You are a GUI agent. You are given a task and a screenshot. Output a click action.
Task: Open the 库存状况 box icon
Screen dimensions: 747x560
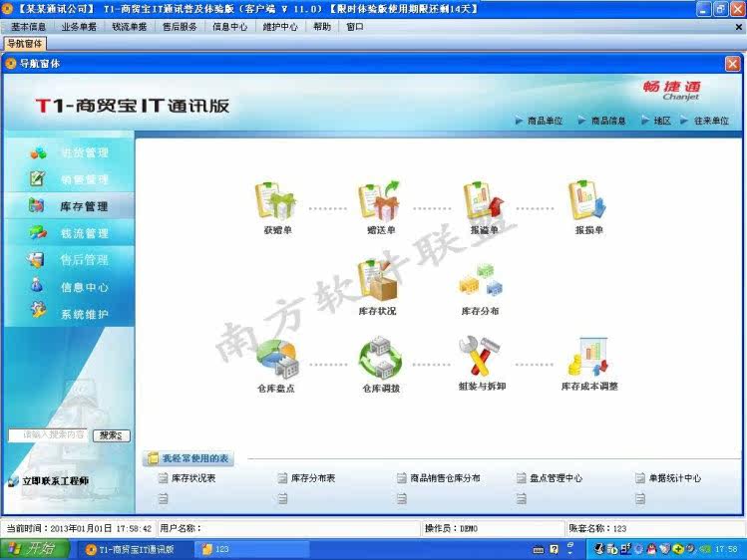coord(378,281)
